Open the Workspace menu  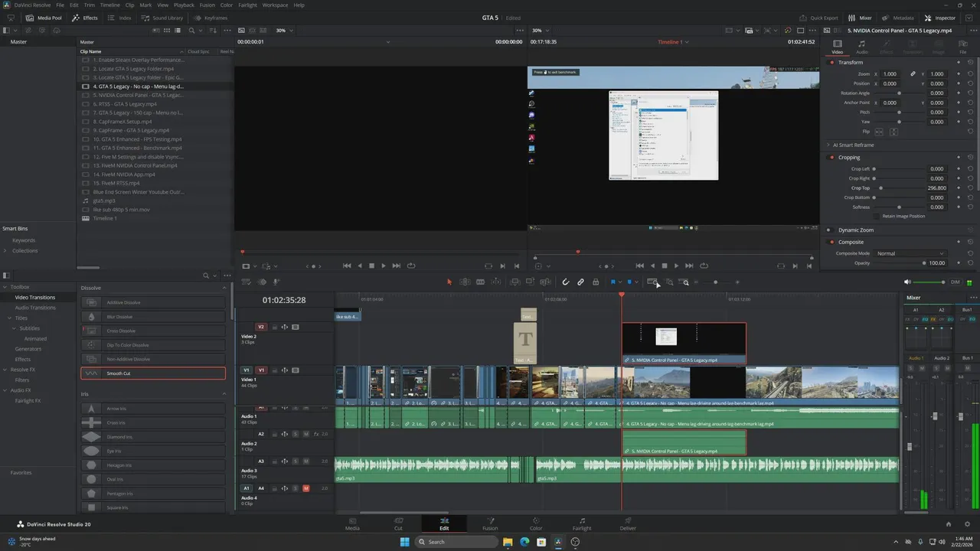tap(275, 5)
